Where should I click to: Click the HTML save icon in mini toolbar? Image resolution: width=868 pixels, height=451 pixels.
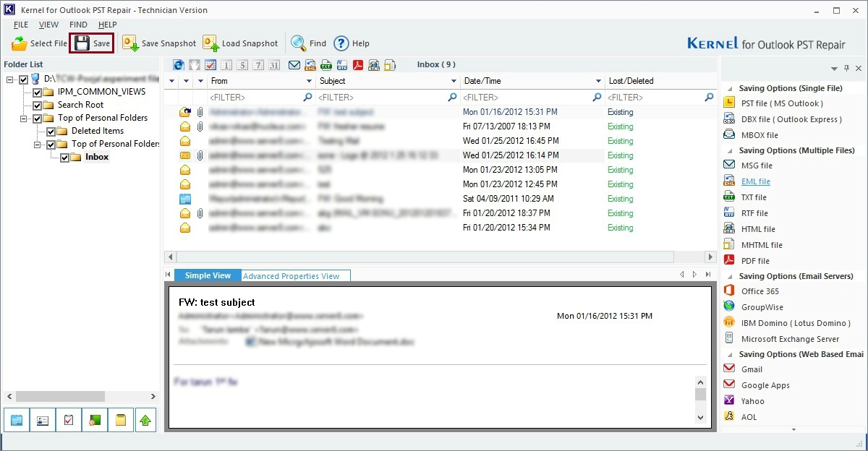tap(374, 65)
